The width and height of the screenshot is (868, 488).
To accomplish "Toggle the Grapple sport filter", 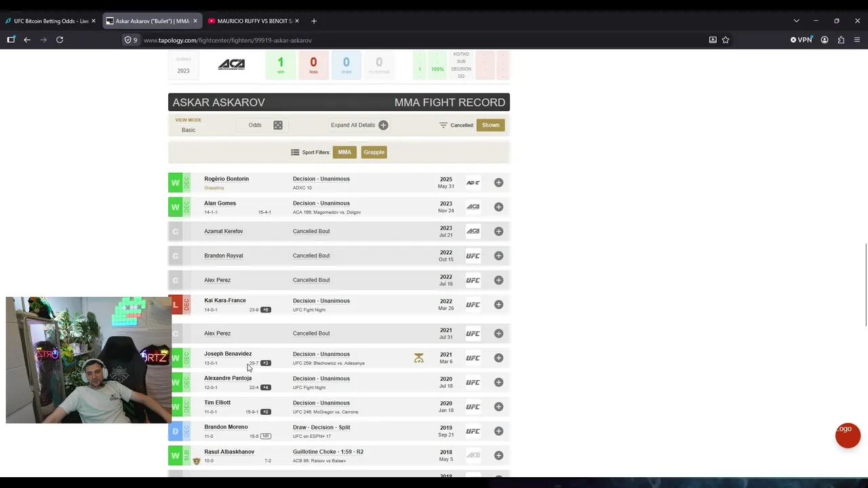I will pyautogui.click(x=374, y=152).
